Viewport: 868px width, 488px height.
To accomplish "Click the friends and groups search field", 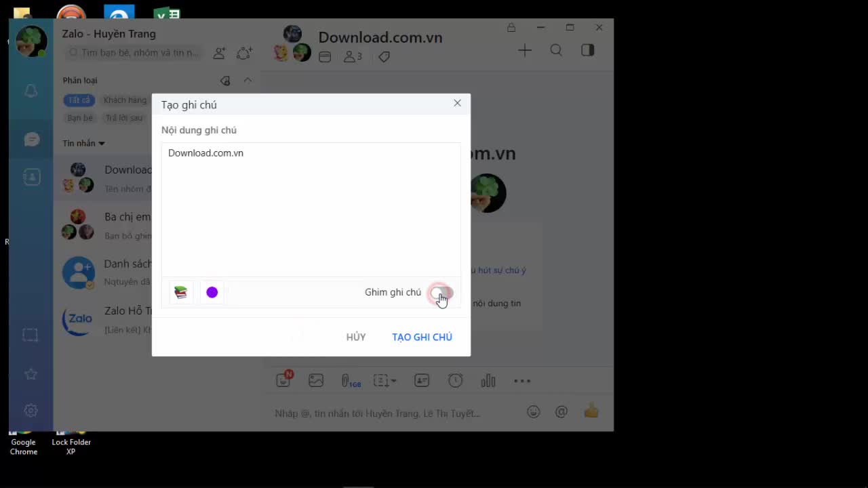I will tap(134, 53).
